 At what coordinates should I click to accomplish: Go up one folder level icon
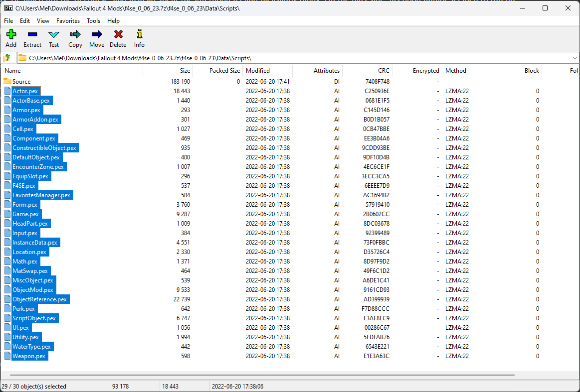[6, 58]
